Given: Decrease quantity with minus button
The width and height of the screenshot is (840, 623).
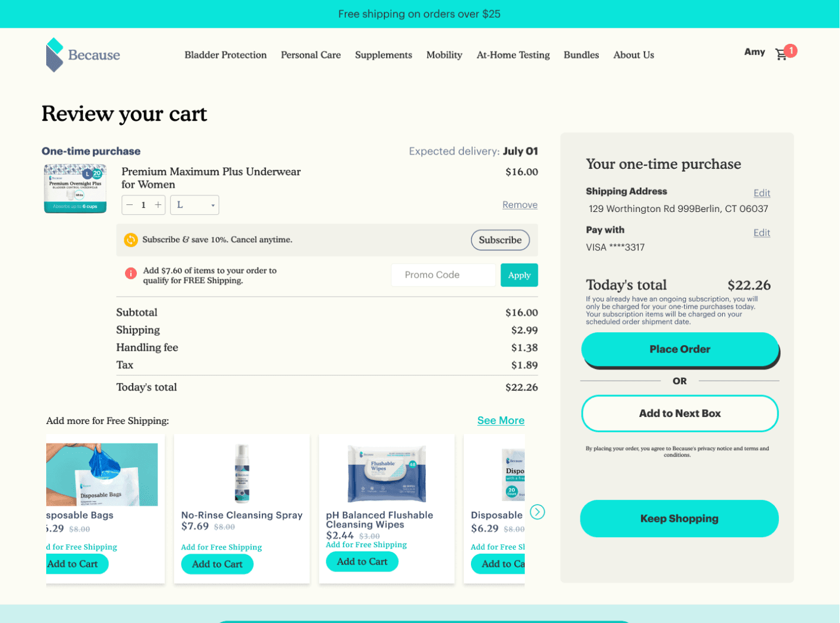Looking at the screenshot, I should 130,205.
